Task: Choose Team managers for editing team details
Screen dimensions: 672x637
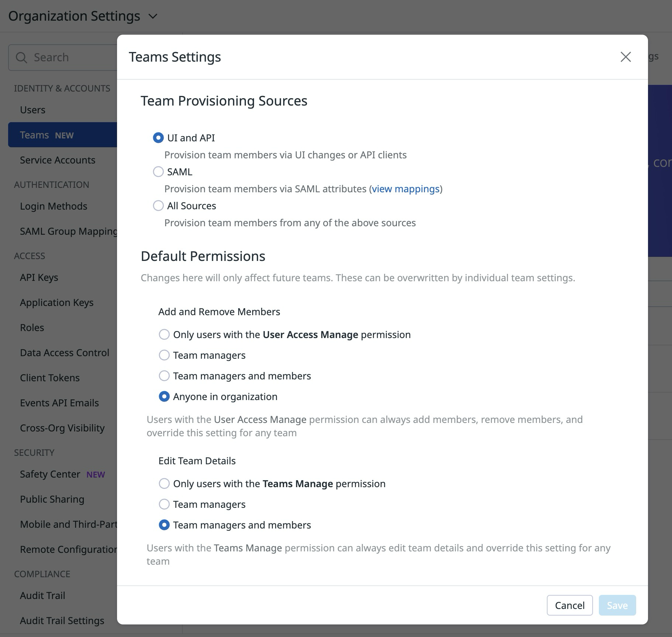Action: [x=164, y=504]
